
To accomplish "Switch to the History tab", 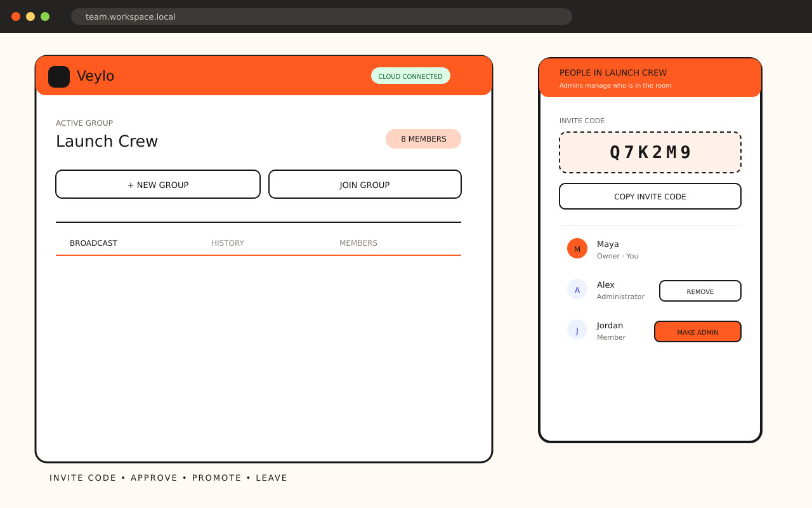I will click(x=228, y=243).
